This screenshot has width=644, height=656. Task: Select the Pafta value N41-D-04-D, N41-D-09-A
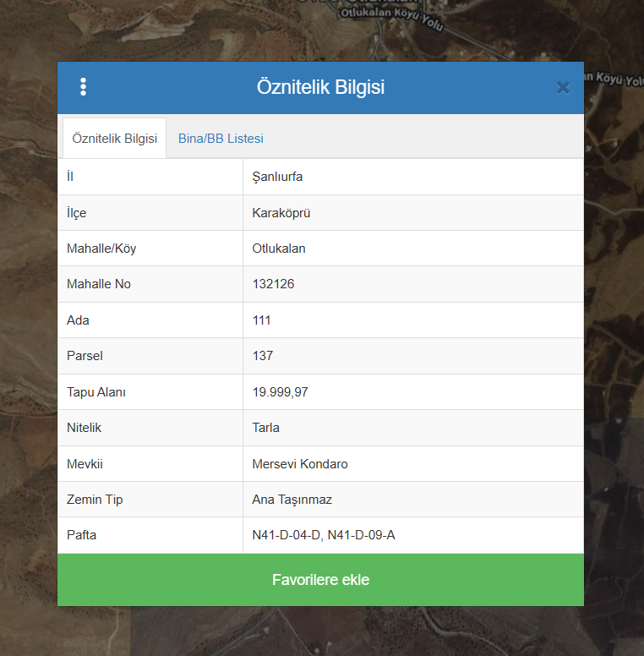[323, 535]
